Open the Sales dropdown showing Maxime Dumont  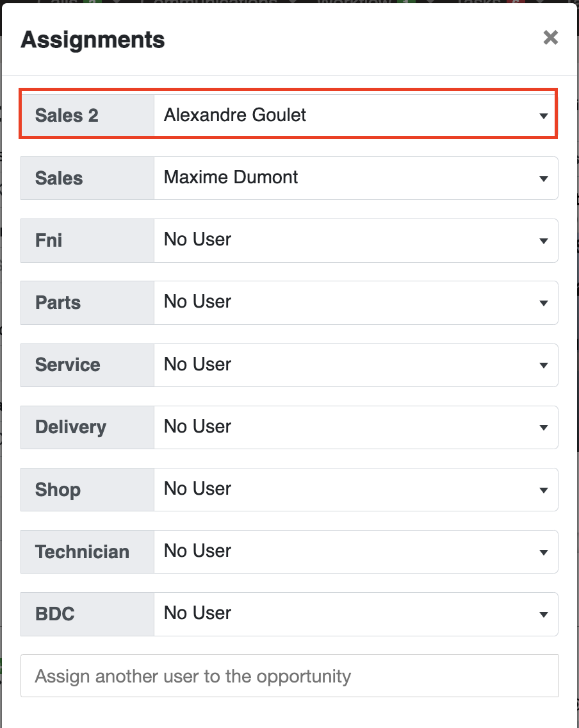[x=356, y=178]
